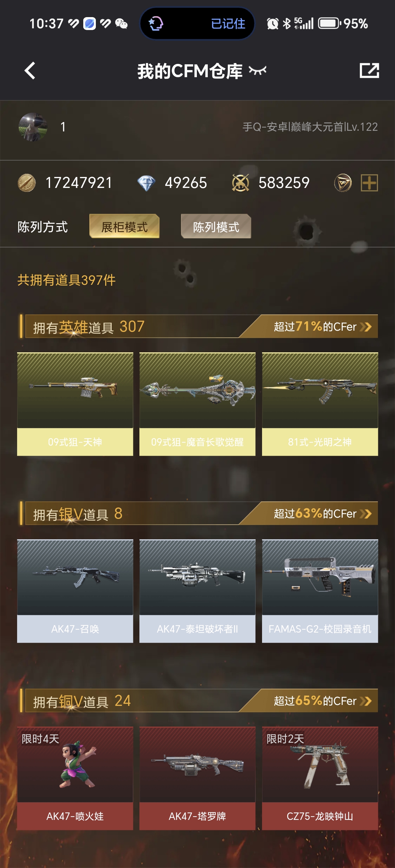Select 展柜模式 display mode
Viewport: 395px width, 868px height.
(124, 226)
